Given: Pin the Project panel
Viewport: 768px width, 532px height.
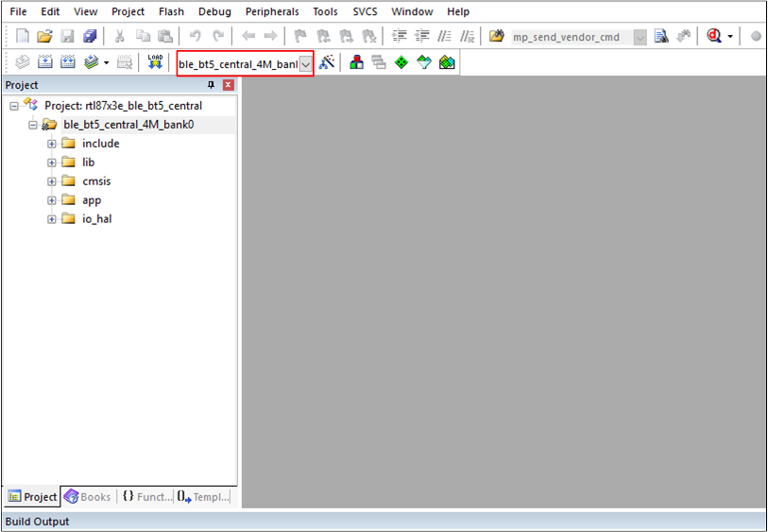Looking at the screenshot, I should click(211, 85).
